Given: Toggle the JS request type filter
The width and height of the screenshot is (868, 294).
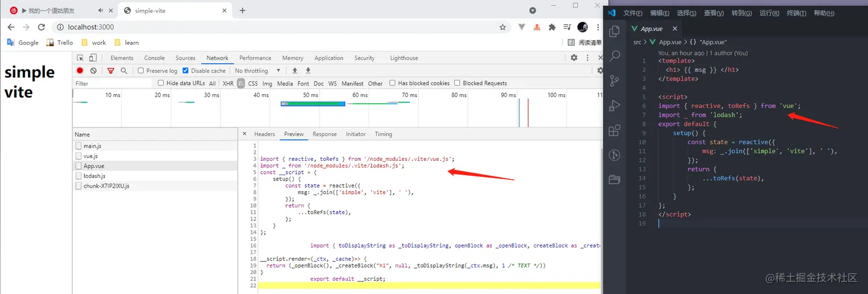Looking at the screenshot, I should pyautogui.click(x=241, y=83).
